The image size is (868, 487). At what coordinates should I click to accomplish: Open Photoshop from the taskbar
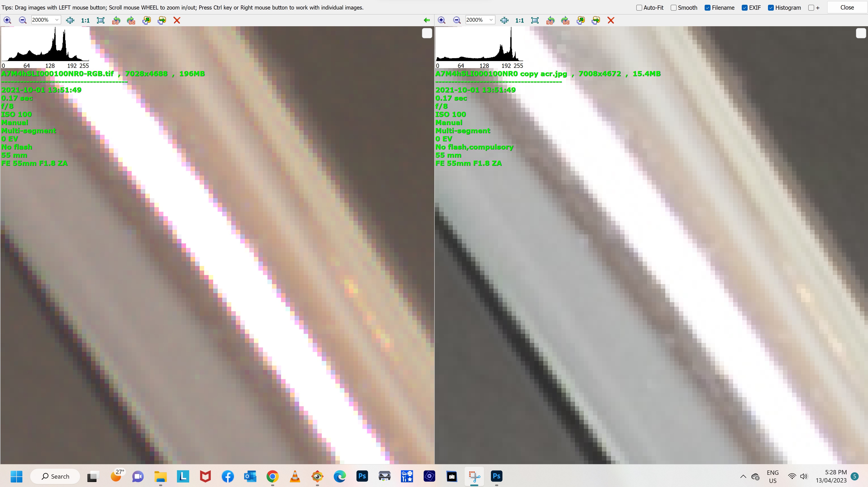pos(362,476)
